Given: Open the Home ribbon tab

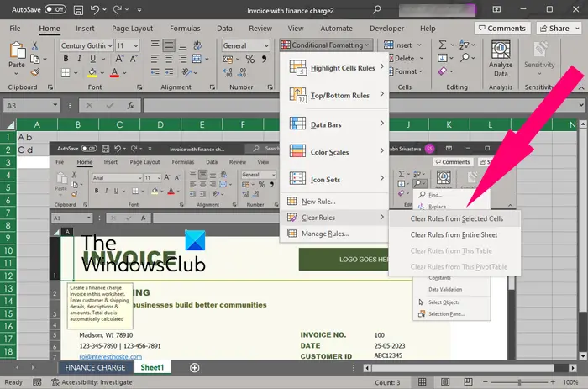Looking at the screenshot, I should click(x=50, y=29).
